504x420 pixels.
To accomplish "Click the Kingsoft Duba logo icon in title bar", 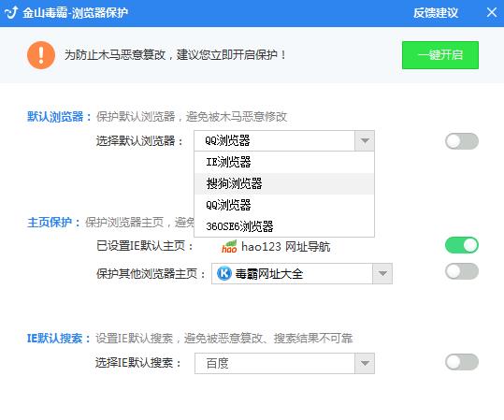I will (11, 12).
